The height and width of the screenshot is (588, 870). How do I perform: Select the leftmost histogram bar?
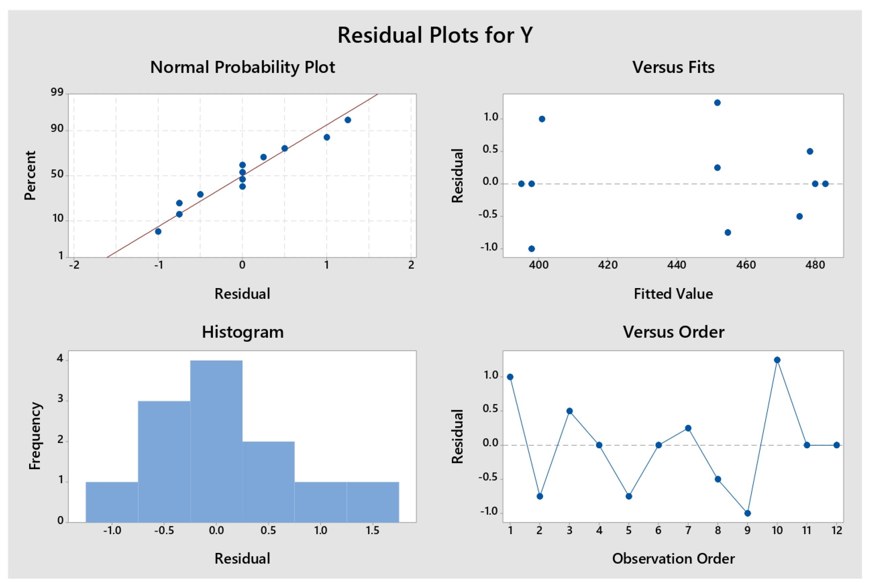click(112, 502)
